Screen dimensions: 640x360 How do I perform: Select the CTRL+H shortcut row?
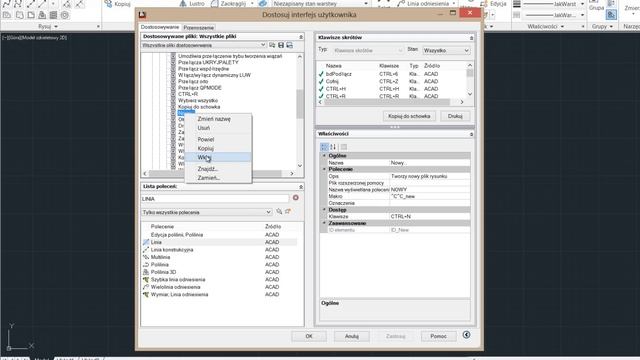pos(391,89)
